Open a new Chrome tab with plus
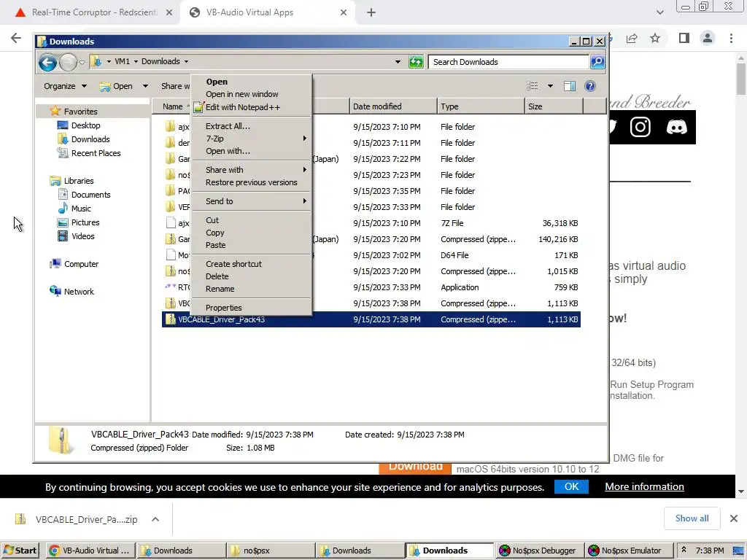 click(x=371, y=12)
